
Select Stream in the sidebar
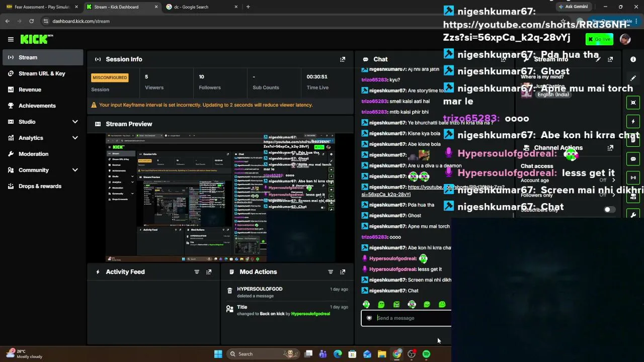point(43,57)
